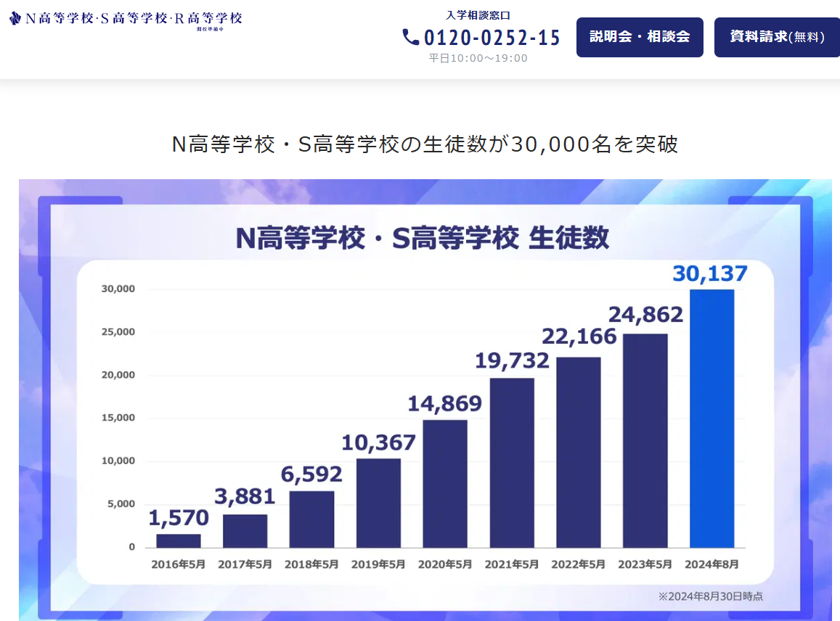Screen dimensions: 840x621
Task: Click the bar value 19,732
Action: (512, 361)
